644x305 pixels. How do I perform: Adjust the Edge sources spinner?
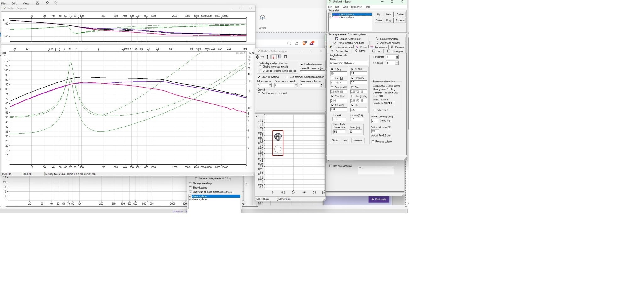click(270, 85)
